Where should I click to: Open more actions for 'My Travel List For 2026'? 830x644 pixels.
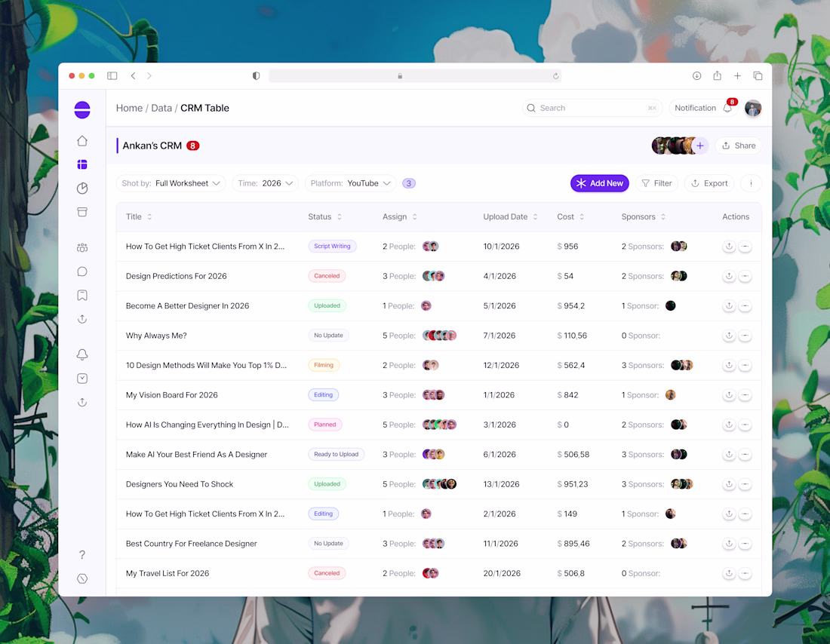745,573
